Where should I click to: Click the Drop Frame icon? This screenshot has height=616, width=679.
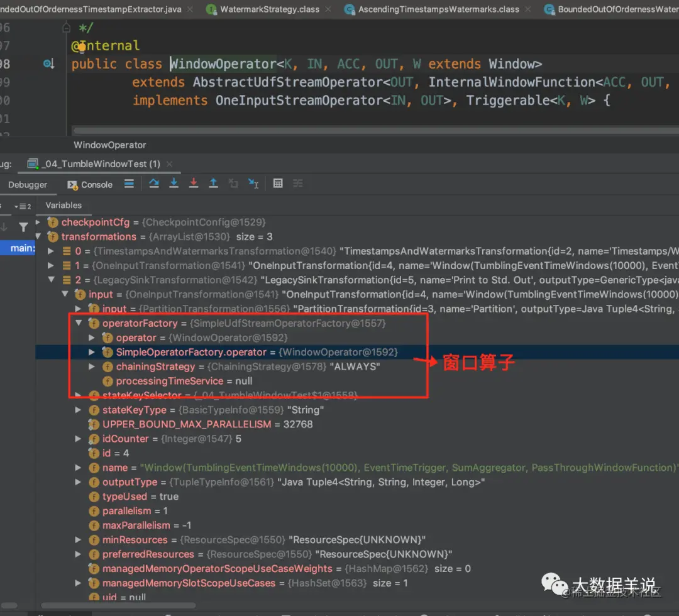(x=233, y=184)
